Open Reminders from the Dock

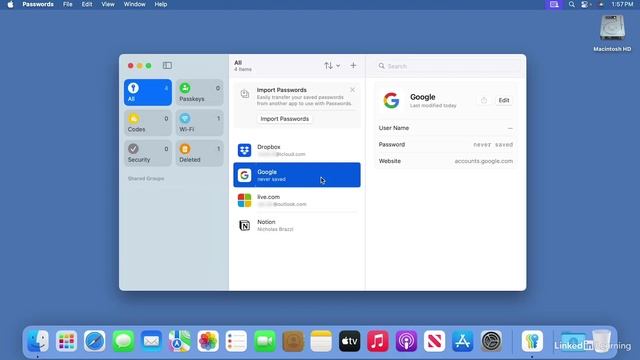236,341
